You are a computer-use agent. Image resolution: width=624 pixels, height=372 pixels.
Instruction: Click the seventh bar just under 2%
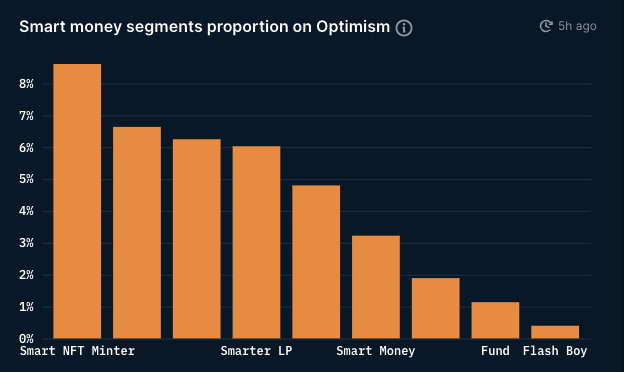[x=435, y=308]
